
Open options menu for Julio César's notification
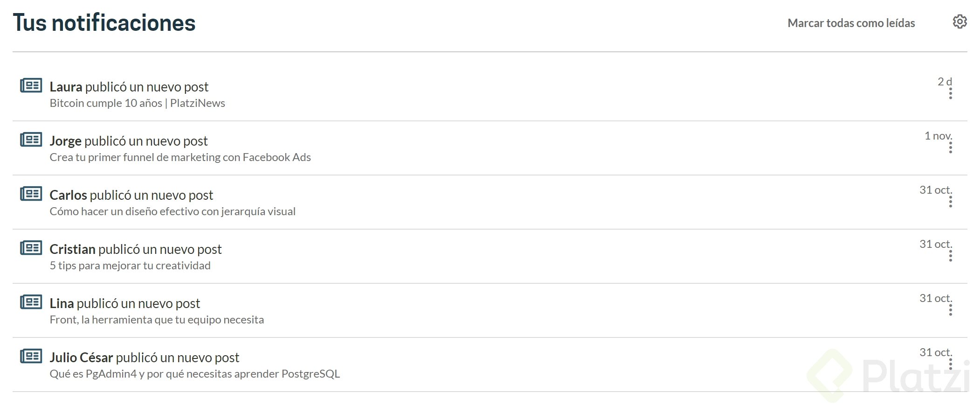[950, 364]
